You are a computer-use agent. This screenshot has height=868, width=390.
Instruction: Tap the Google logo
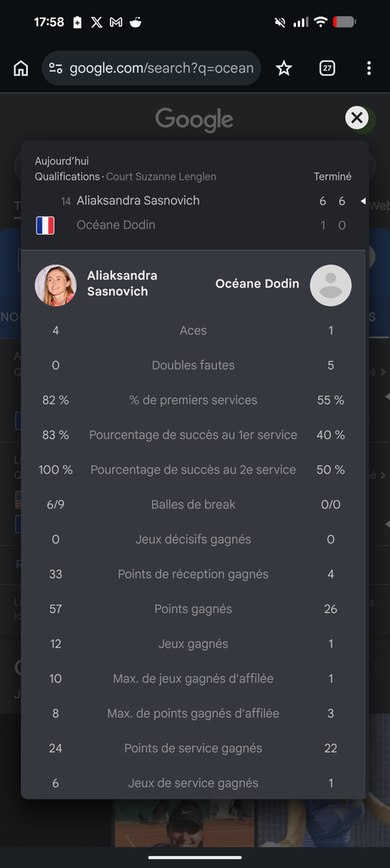click(x=194, y=120)
